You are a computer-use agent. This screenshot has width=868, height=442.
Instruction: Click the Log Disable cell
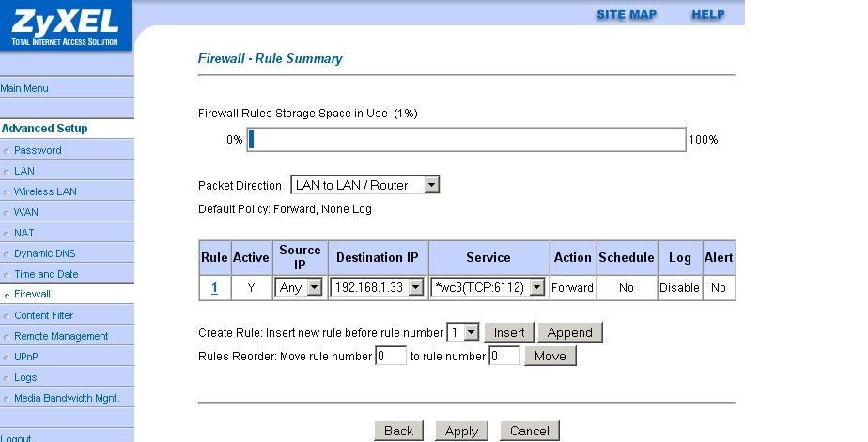[x=679, y=288]
